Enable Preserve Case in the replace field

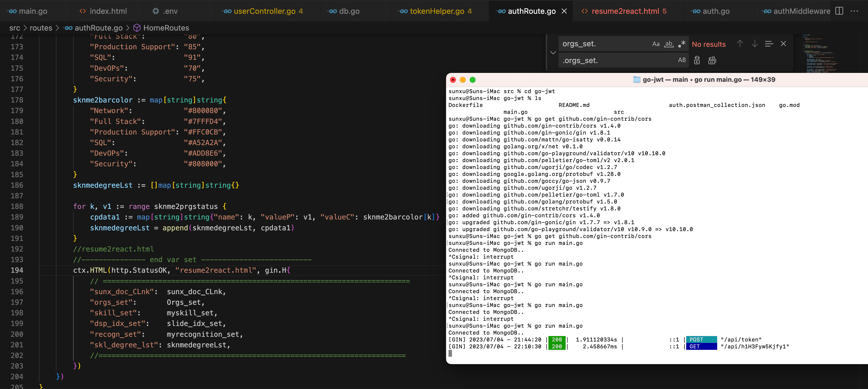click(682, 60)
